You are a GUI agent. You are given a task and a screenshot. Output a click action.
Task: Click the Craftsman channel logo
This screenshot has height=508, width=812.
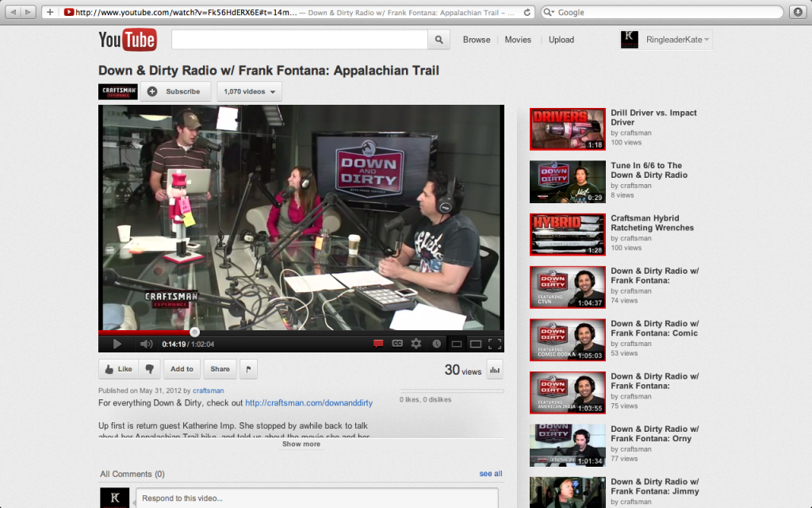tap(118, 91)
